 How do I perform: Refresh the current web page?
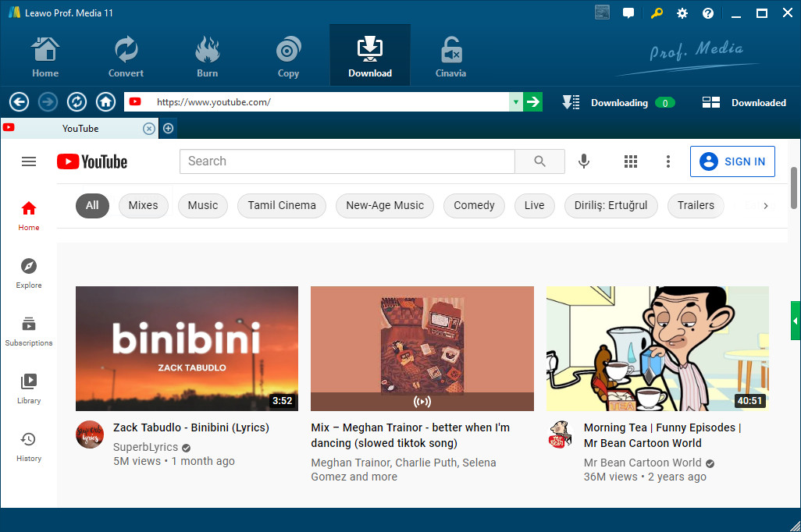(x=77, y=102)
